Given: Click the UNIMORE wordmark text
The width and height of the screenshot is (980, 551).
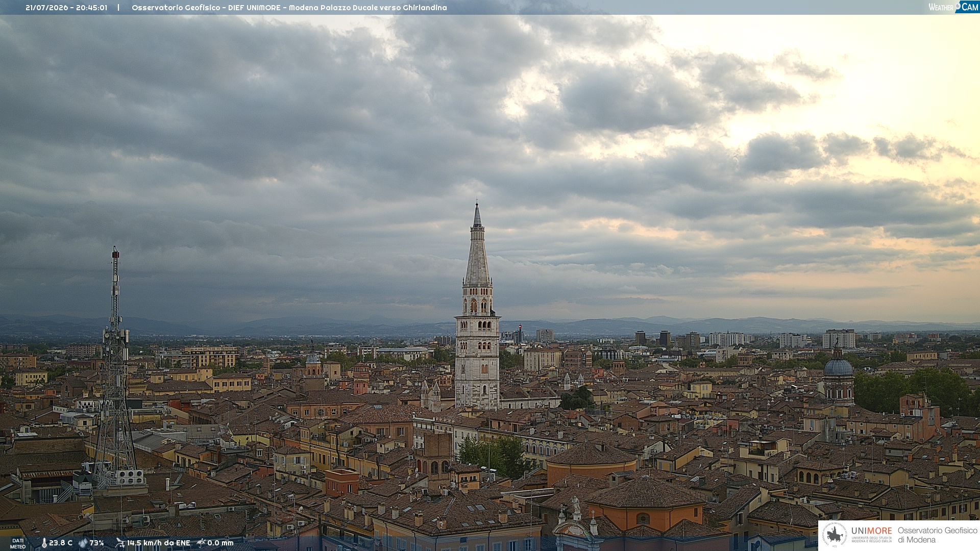Looking at the screenshot, I should coord(872,531).
